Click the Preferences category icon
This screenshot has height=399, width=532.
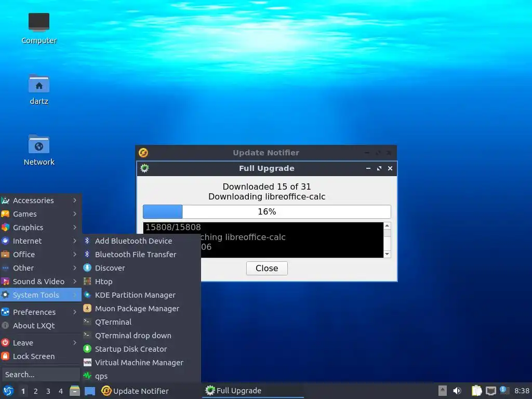[5, 312]
